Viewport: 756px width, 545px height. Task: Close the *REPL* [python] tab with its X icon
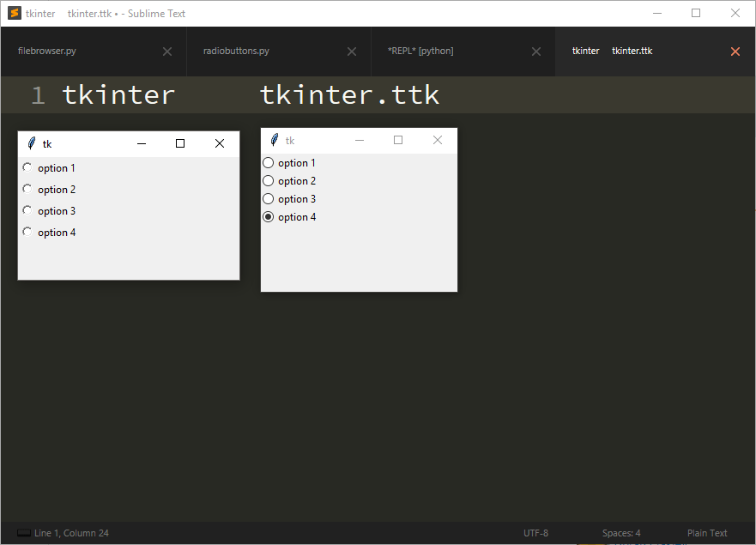coord(535,51)
